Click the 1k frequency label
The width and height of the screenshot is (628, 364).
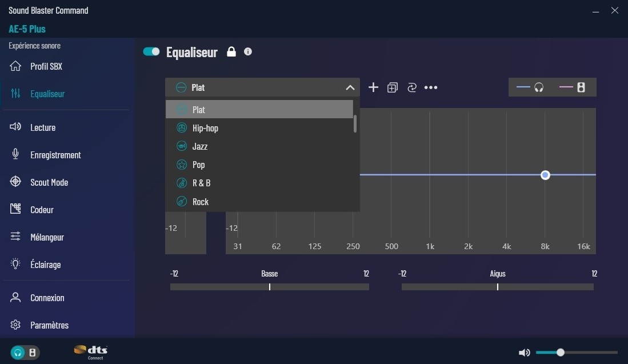[x=430, y=246]
